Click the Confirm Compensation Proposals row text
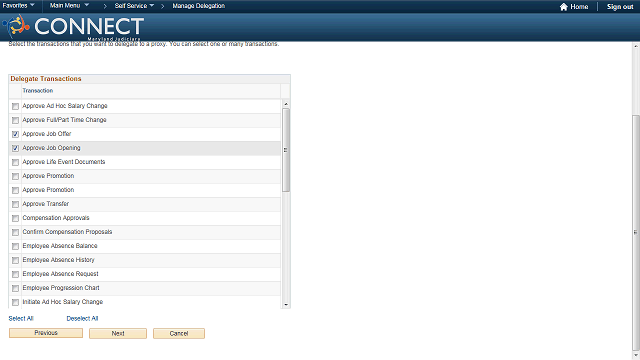 pyautogui.click(x=67, y=232)
